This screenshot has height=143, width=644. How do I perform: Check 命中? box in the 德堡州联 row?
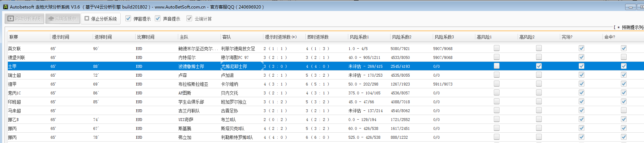click(x=624, y=57)
